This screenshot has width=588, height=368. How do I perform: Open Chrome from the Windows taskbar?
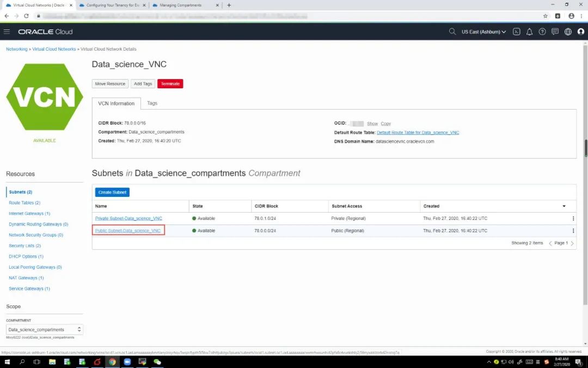[112, 362]
